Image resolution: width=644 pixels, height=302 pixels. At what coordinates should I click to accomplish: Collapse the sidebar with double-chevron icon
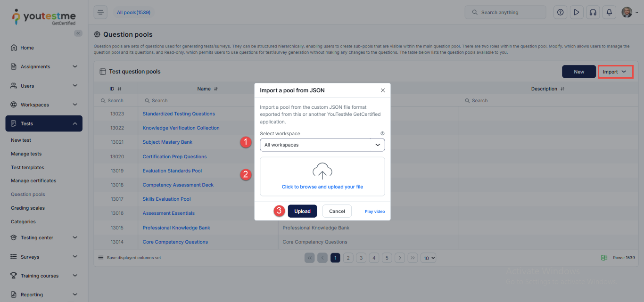(78, 33)
